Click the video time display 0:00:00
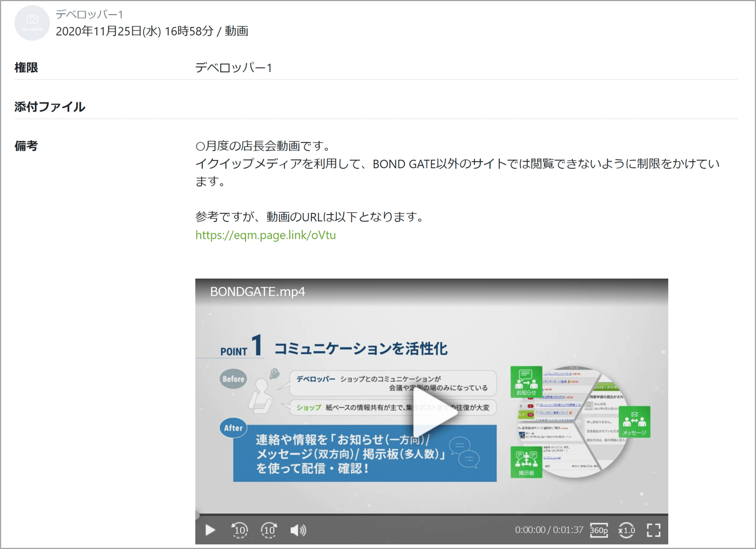The height and width of the screenshot is (549, 756). (x=530, y=530)
